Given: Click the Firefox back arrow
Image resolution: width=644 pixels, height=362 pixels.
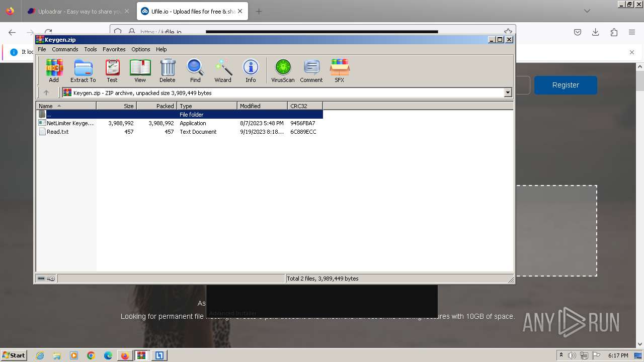Looking at the screenshot, I should tap(12, 32).
